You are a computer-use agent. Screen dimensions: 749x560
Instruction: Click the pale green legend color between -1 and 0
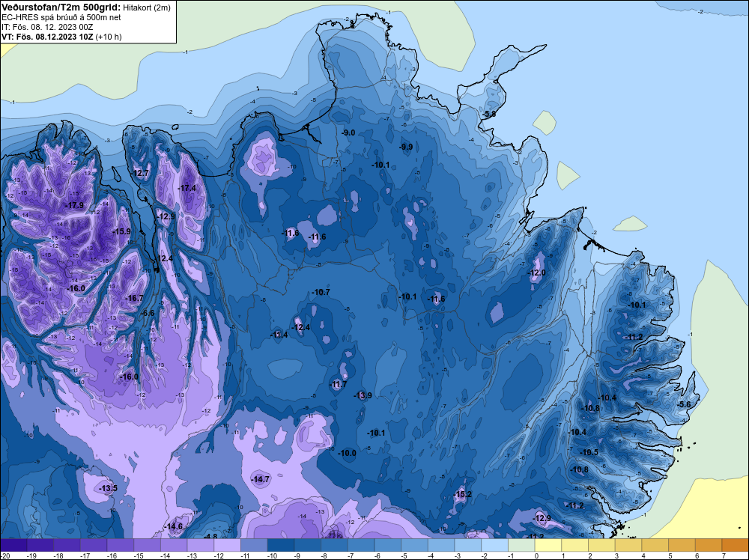pos(521,545)
